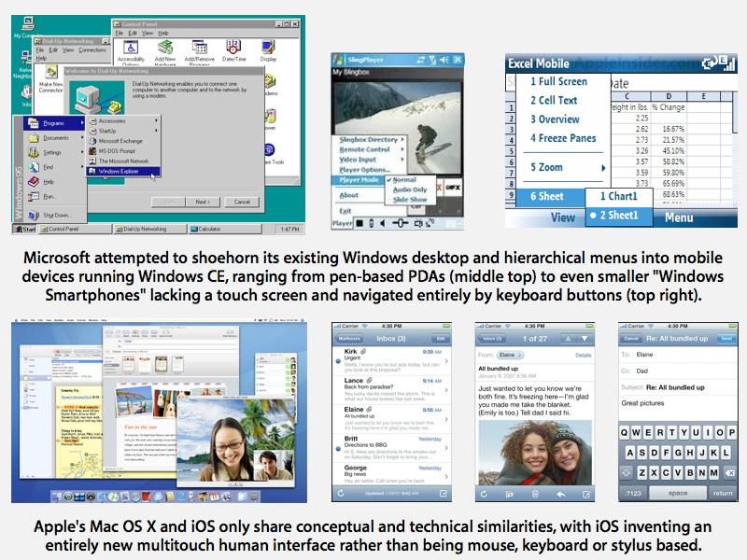The image size is (747, 560).
Task: Open Help from the Start menu
Action: pos(55,181)
